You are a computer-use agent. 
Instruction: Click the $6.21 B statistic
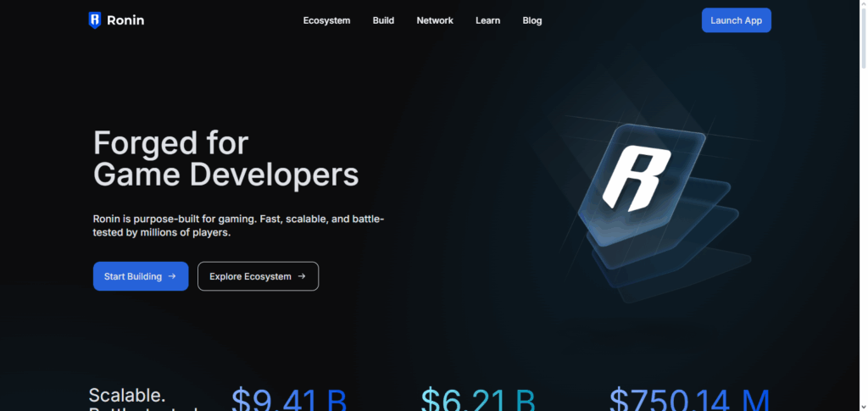pos(478,399)
